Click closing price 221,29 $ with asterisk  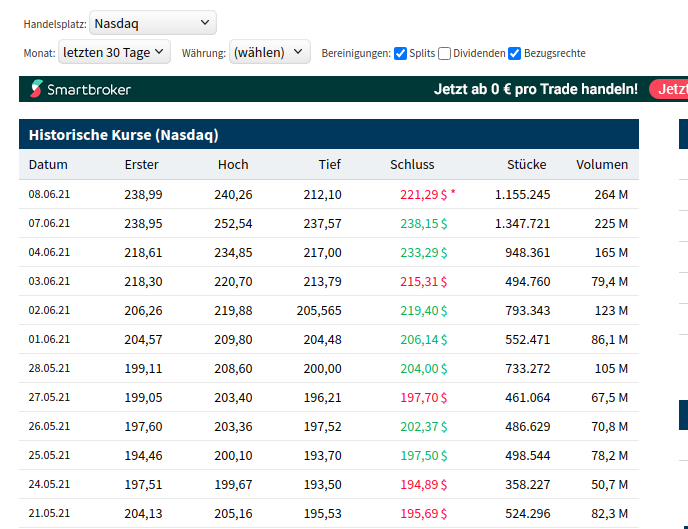(x=423, y=194)
